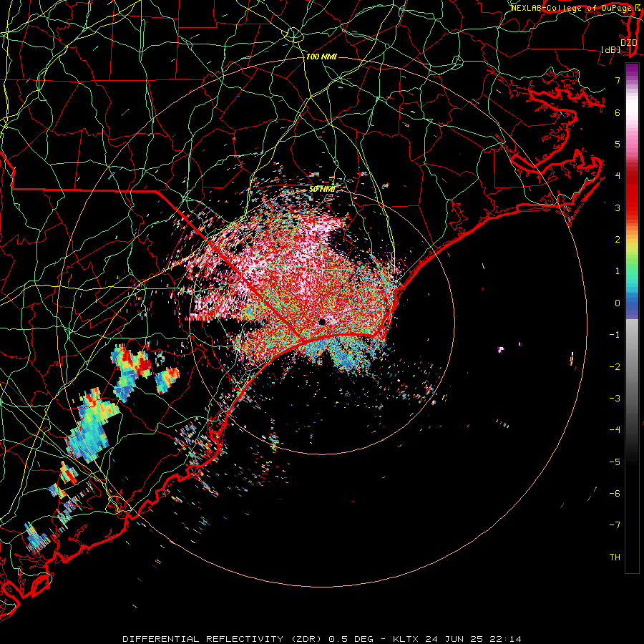The height and width of the screenshot is (644, 644).
Task: Click the "DZD" product label above the scale
Action: click(629, 43)
